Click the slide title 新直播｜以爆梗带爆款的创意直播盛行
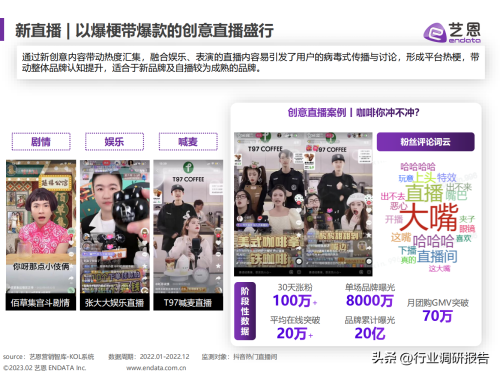Viewport: 500px width, 375px height. click(x=144, y=31)
